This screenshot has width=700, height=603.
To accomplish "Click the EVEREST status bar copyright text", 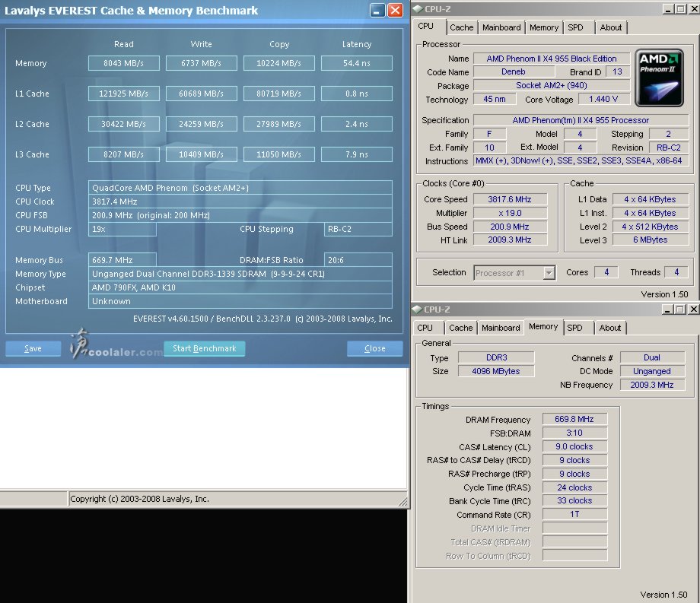I will [139, 499].
